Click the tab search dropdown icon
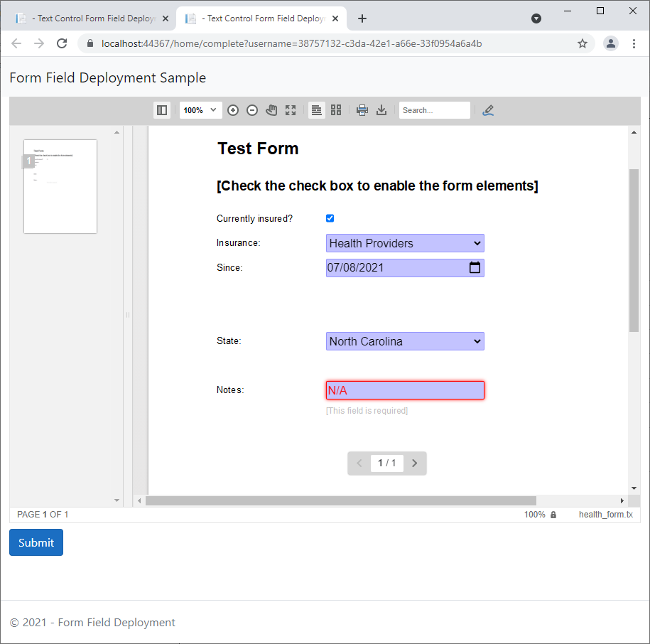This screenshot has width=650, height=644. click(536, 18)
